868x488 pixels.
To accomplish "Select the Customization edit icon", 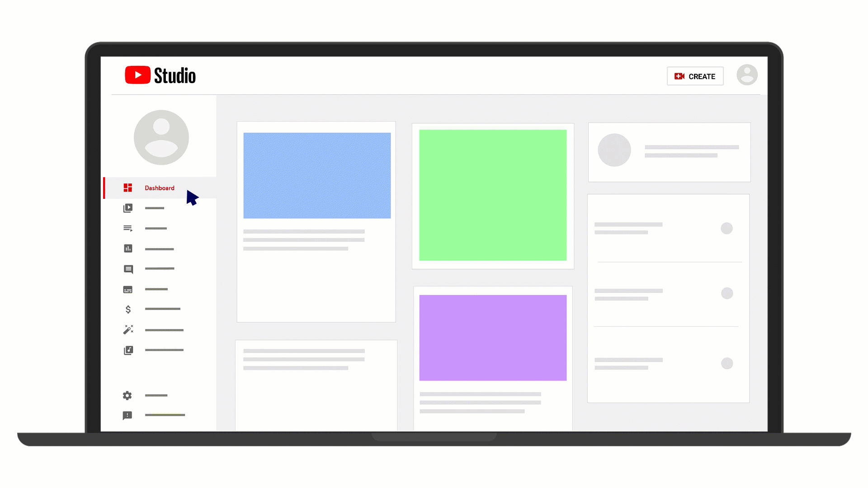I will click(127, 329).
